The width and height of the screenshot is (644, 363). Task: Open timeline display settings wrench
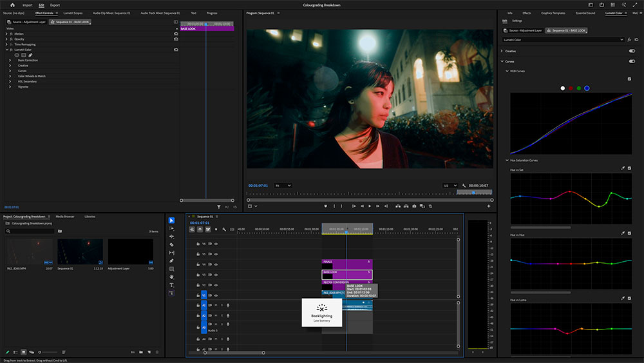tap(224, 230)
